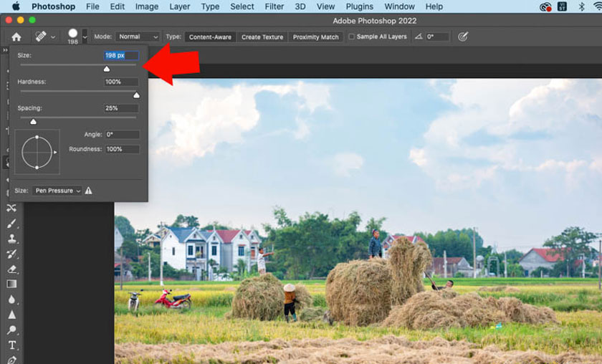Toggle the brush settings popup arrow

(85, 37)
